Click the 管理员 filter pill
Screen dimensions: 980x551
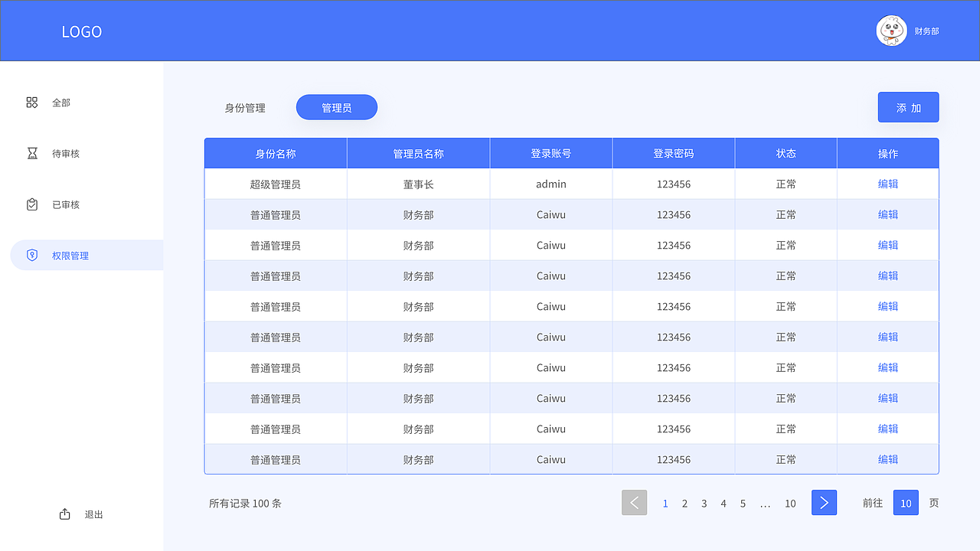[336, 107]
